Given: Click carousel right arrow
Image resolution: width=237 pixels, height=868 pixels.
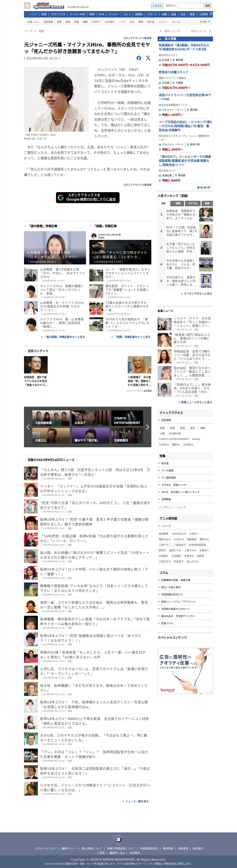Looking at the screenshot, I should click(147, 427).
